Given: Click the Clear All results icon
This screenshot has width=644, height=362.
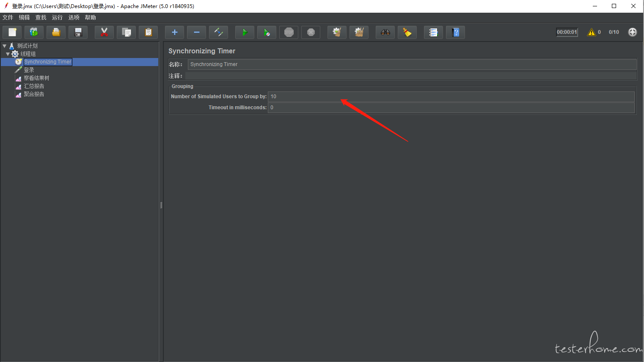Looking at the screenshot, I should (359, 32).
